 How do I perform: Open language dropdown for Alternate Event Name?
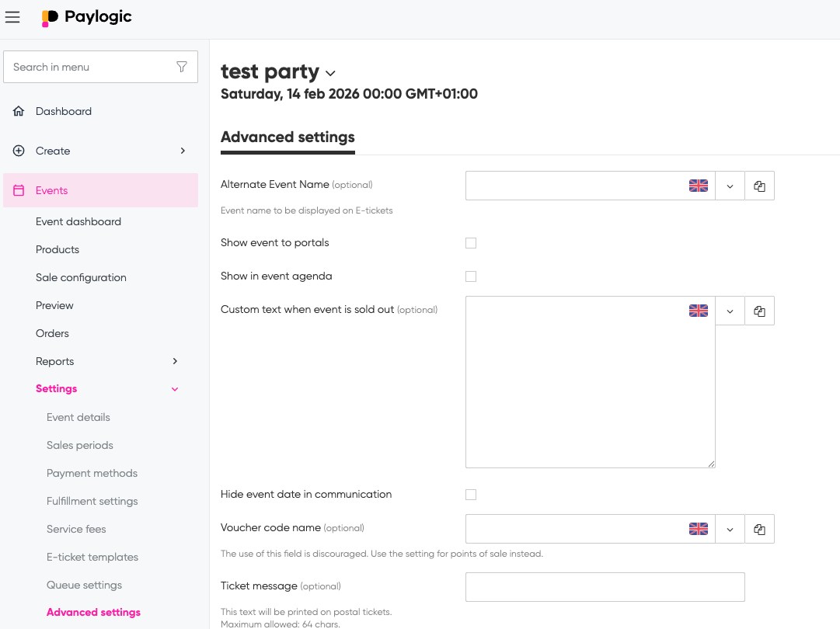click(730, 186)
